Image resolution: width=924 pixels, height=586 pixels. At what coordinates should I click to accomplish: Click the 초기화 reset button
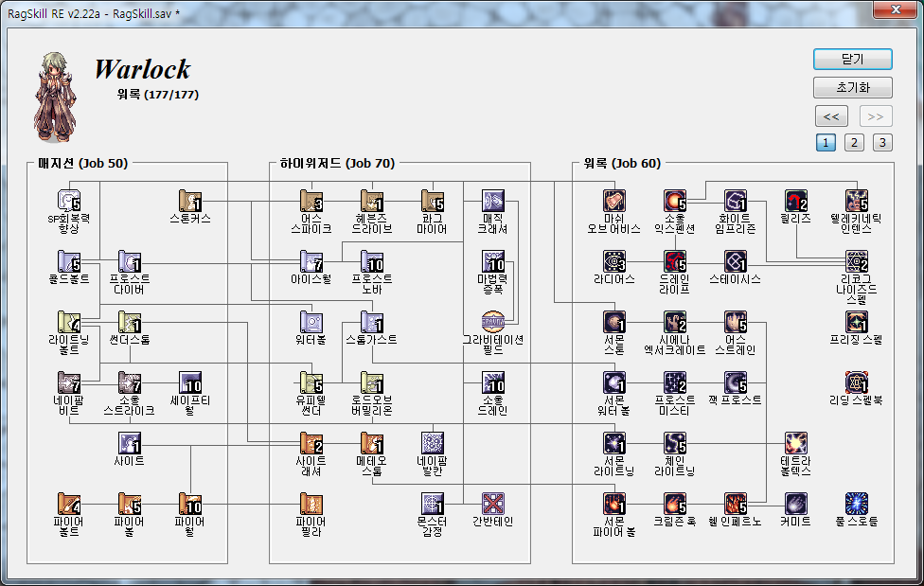[853, 88]
